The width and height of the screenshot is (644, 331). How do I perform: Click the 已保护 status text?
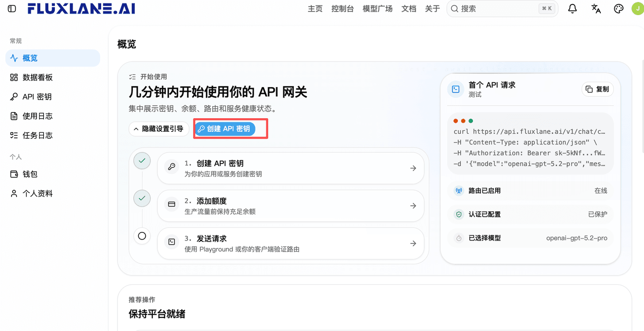pos(598,214)
